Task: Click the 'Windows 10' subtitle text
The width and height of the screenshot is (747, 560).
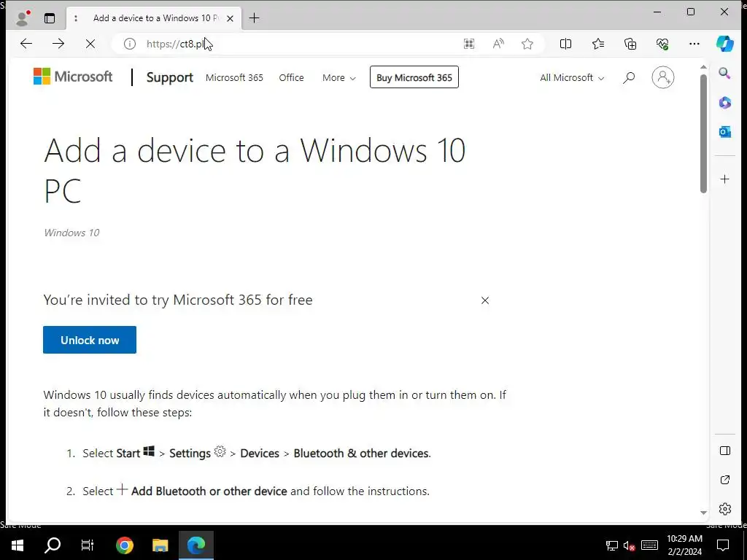Action: [x=71, y=233]
